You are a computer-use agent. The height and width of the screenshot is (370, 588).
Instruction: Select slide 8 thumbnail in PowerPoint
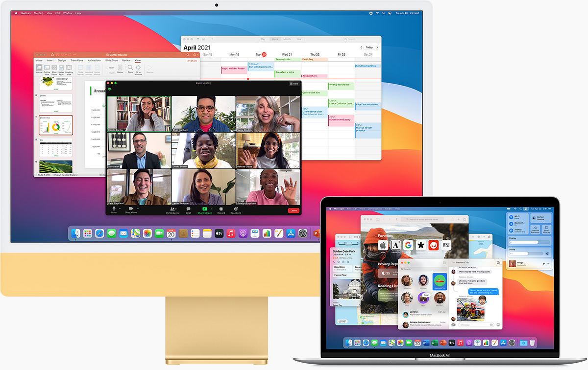(56, 149)
